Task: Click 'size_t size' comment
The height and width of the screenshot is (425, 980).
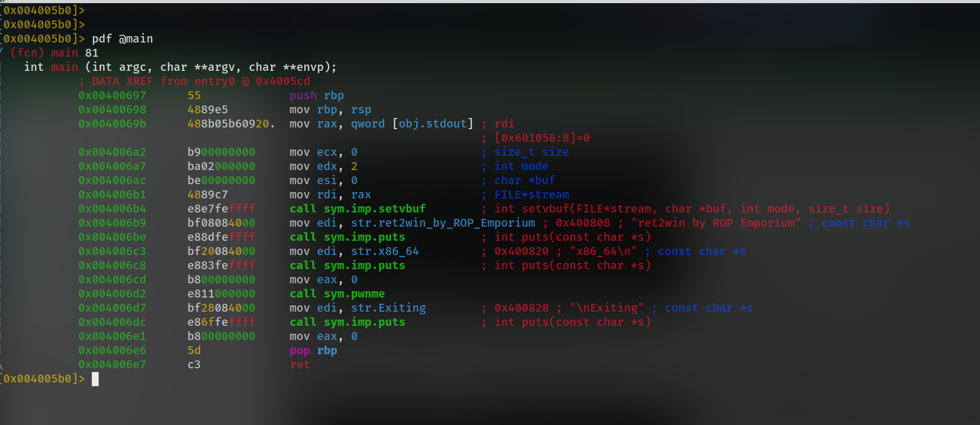Action: click(531, 152)
